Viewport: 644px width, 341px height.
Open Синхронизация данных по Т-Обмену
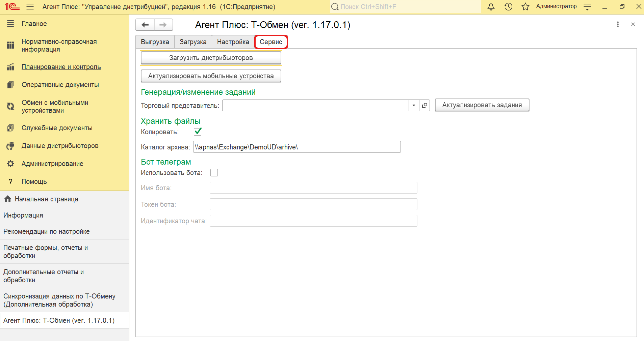coord(65,300)
